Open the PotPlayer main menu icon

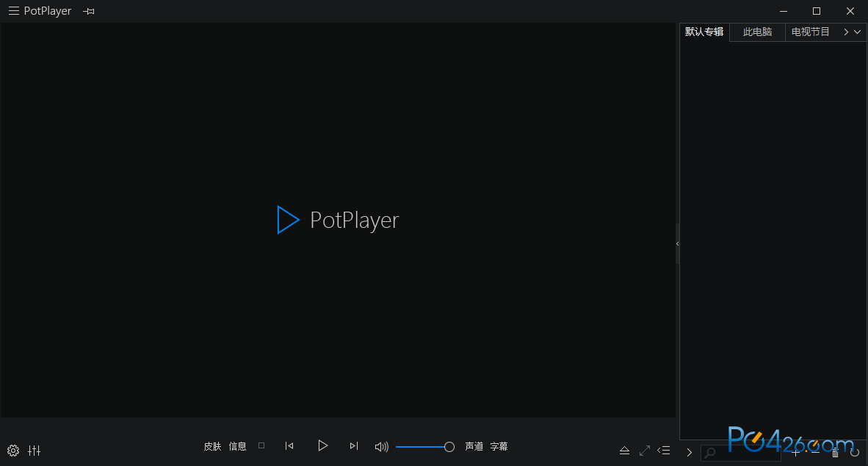pyautogui.click(x=14, y=11)
